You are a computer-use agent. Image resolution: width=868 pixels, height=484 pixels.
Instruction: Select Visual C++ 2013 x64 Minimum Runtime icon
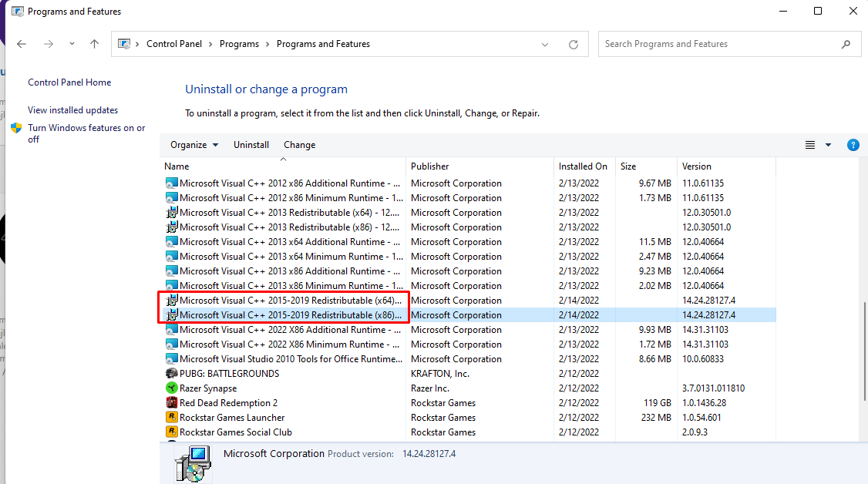click(172, 256)
